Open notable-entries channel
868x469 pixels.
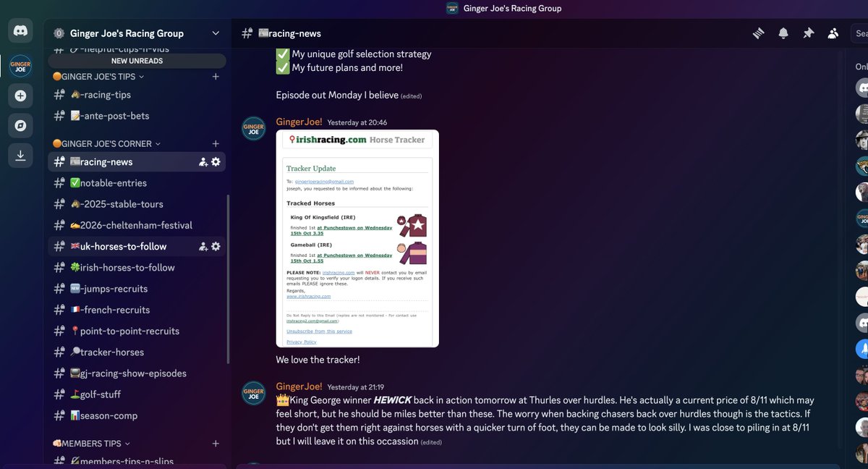click(137, 183)
